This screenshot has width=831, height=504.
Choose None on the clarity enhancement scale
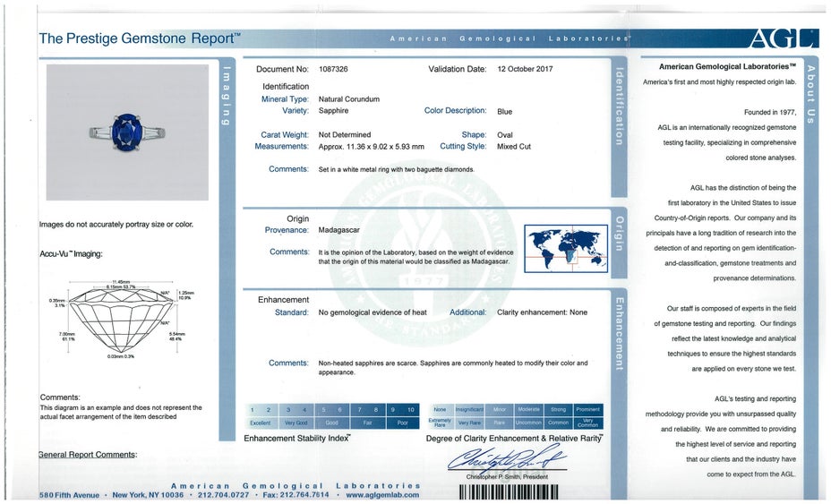coord(440,409)
